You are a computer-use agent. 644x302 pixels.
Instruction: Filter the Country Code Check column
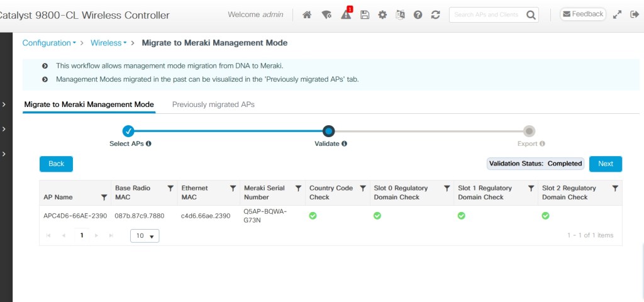click(363, 188)
